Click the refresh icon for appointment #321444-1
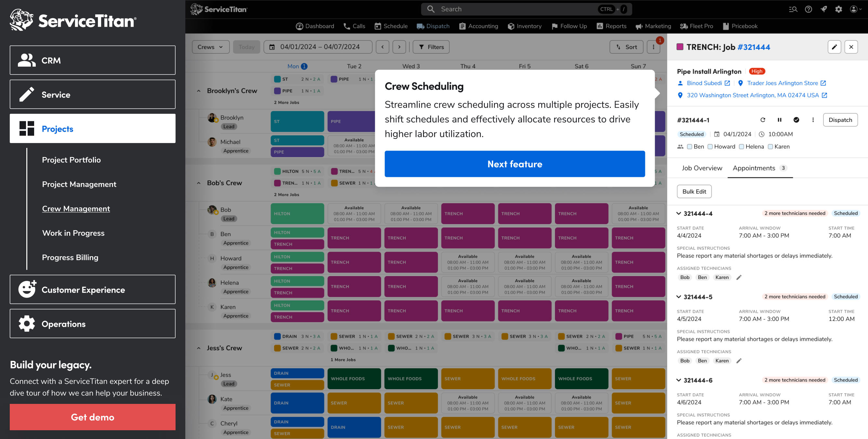 763,120
